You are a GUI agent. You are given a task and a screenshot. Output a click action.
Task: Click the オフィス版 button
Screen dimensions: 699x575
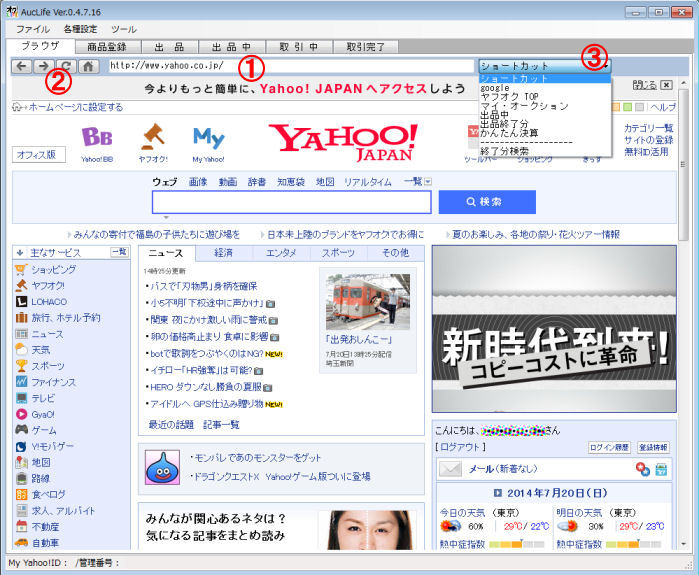point(38,155)
